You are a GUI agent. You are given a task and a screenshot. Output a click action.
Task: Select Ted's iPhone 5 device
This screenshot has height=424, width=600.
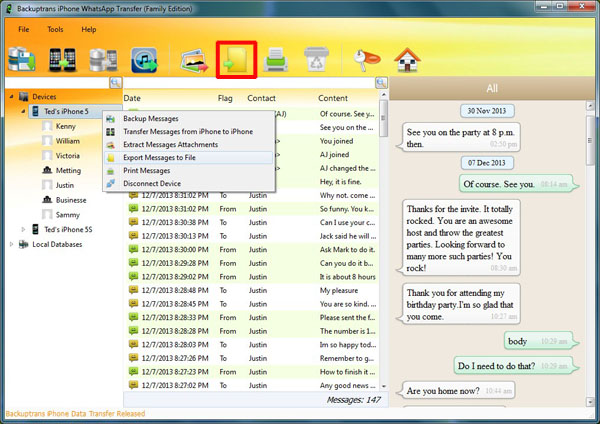(x=66, y=111)
